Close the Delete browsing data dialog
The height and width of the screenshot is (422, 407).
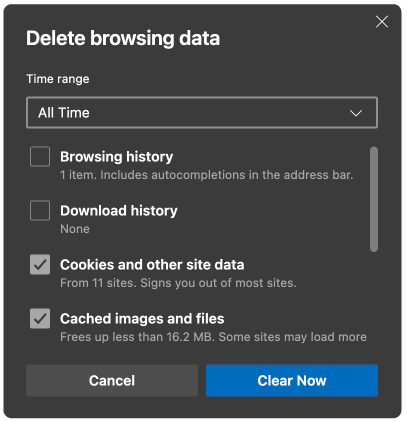[382, 22]
